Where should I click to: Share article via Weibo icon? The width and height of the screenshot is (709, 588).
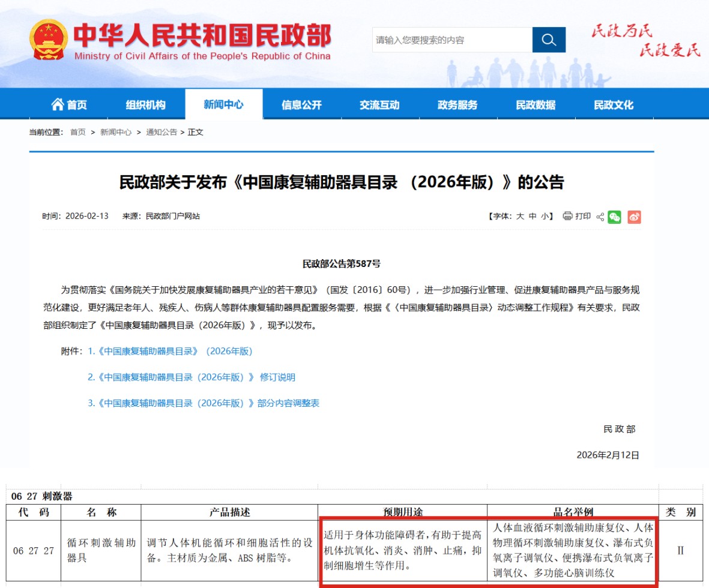pyautogui.click(x=635, y=217)
